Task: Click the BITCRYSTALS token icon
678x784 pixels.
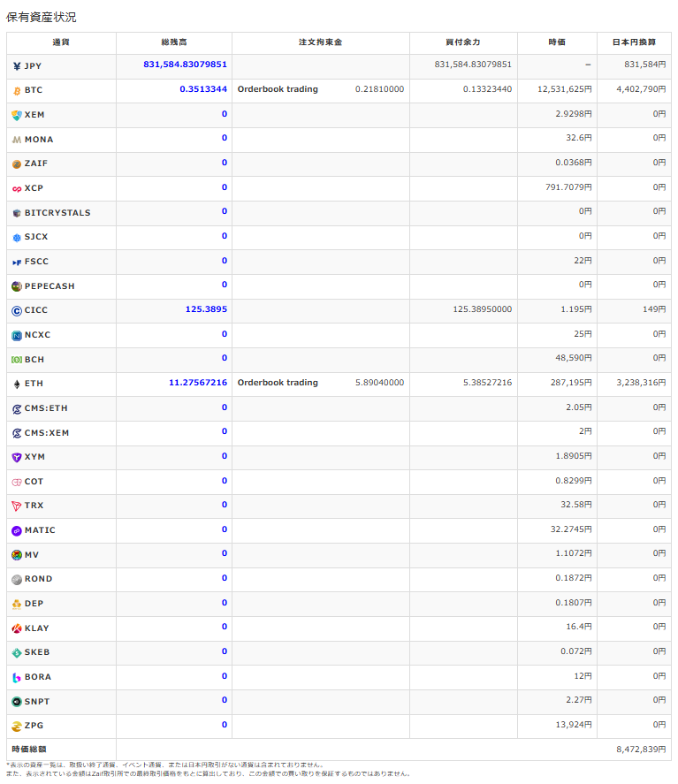Action: coord(17,214)
